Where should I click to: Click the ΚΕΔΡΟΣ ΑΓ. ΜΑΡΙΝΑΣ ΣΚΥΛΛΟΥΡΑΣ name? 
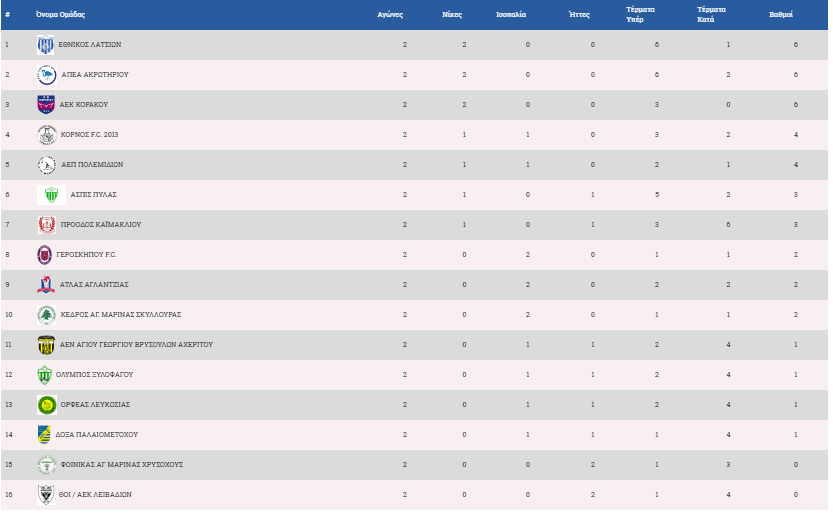121,314
